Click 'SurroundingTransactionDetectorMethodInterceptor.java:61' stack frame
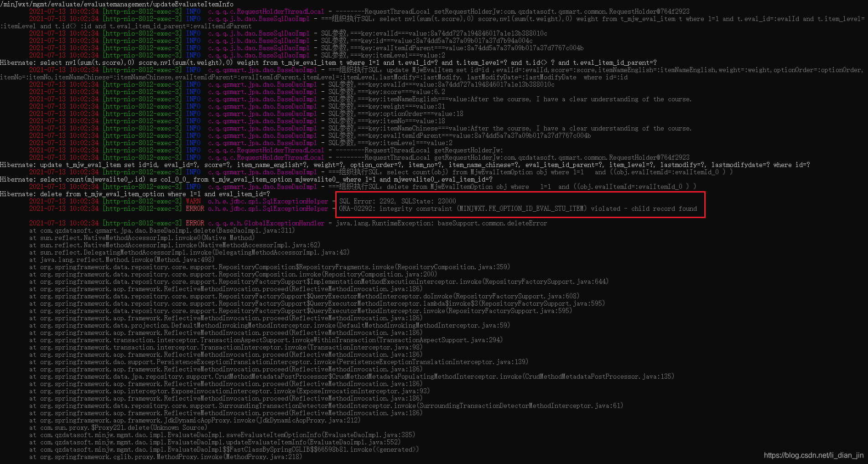The height and width of the screenshot is (464, 868). (x=326, y=406)
